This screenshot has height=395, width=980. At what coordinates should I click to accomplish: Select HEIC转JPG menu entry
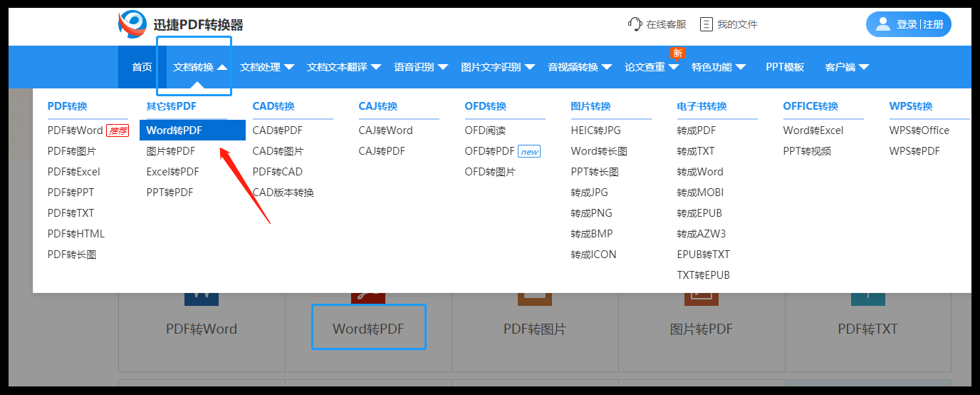[x=596, y=130]
